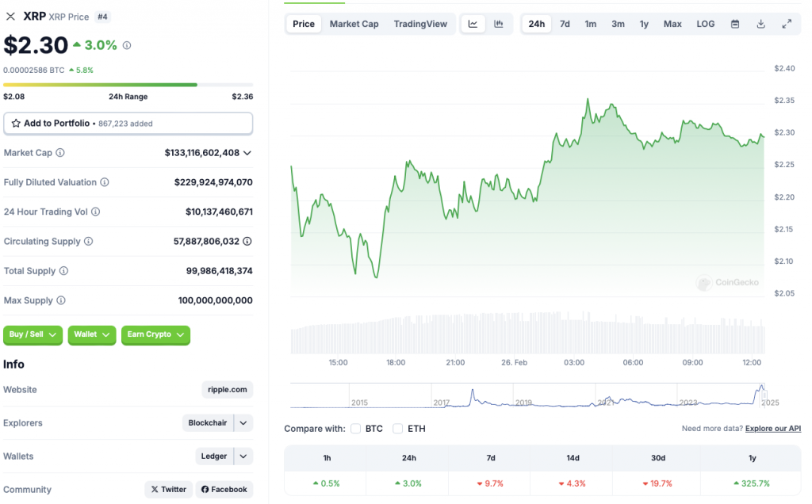812x504 pixels.
Task: Tick the ETH compare checkbox
Action: click(x=398, y=429)
